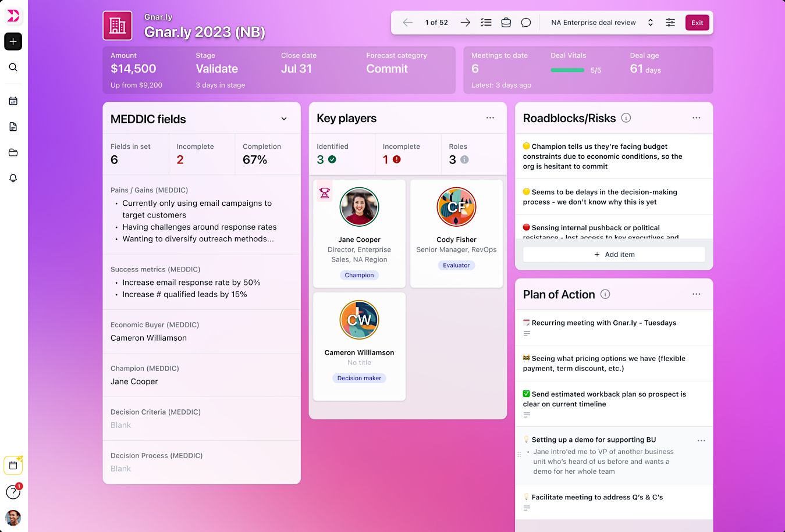Go to next deal with right arrow
Viewport: 785px width, 532px height.
pos(465,23)
